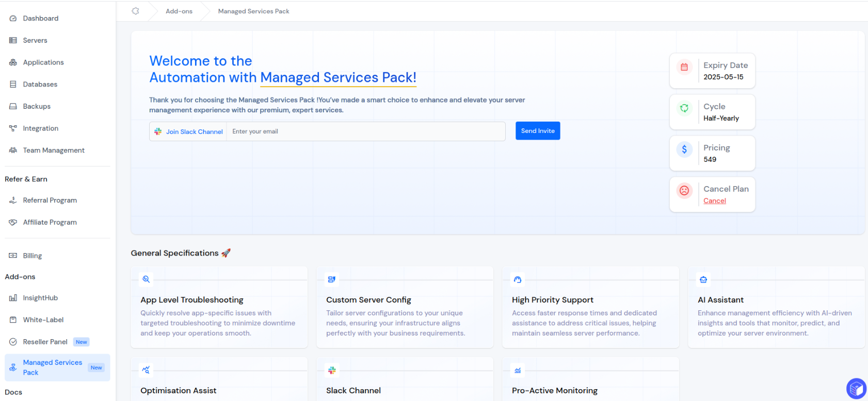Screen dimensions: 868x401
Task: Open Billing from the sidebar
Action: coord(57,256)
